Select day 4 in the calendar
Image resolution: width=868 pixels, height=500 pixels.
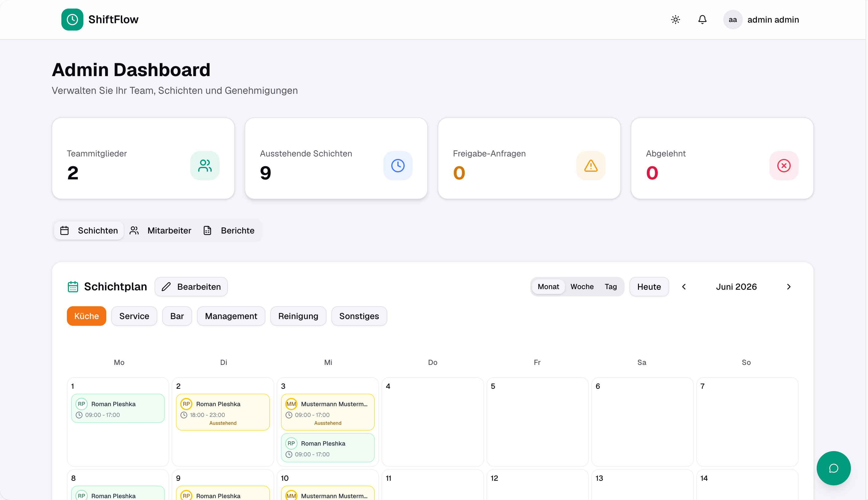(x=433, y=422)
